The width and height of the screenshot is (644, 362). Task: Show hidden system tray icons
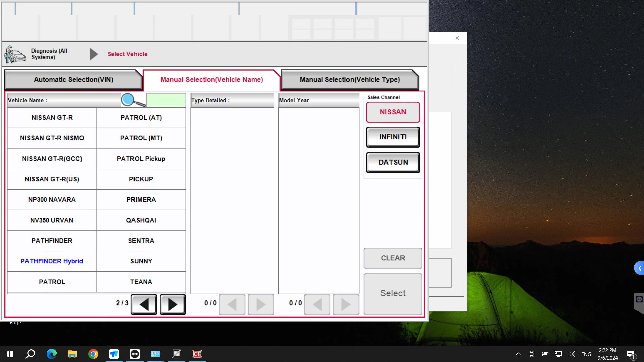coord(518,354)
